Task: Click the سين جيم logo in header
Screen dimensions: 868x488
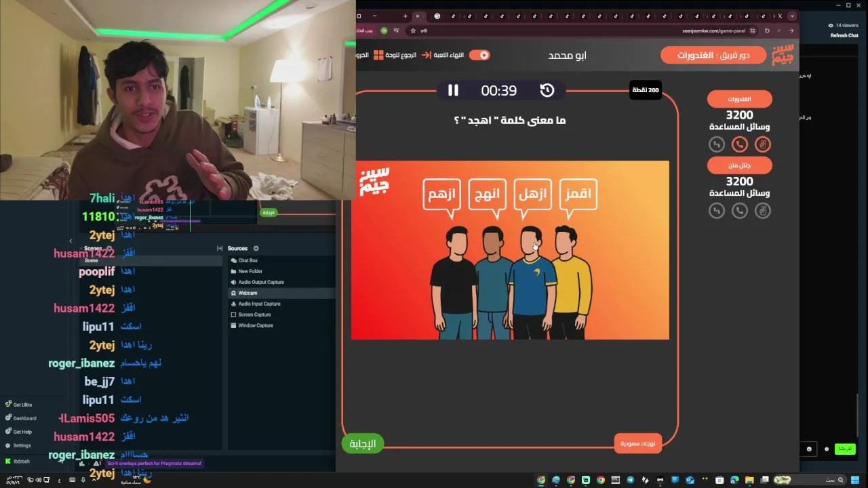Action: coord(782,55)
